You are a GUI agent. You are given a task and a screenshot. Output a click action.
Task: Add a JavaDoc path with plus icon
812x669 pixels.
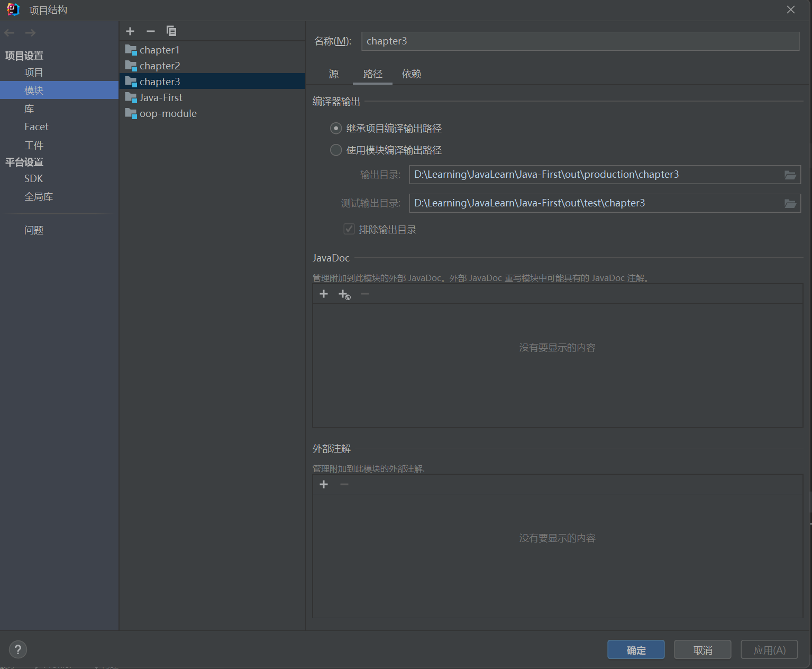(324, 294)
